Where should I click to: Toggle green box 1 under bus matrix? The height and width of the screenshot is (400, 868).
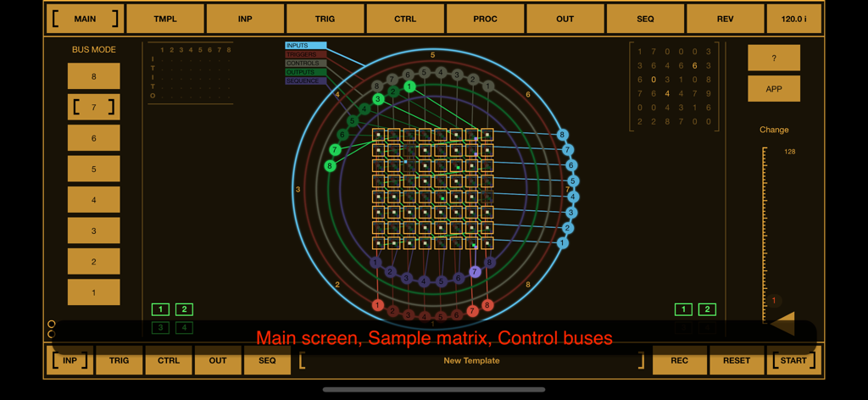[x=160, y=309]
